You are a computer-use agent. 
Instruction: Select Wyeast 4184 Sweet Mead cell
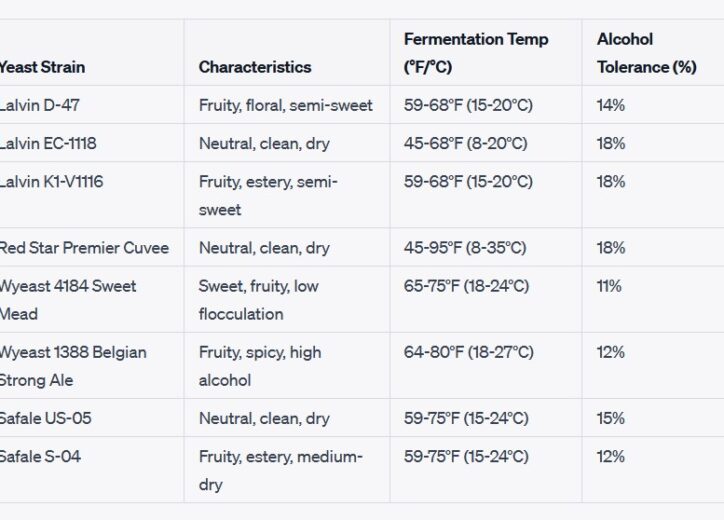(68, 300)
